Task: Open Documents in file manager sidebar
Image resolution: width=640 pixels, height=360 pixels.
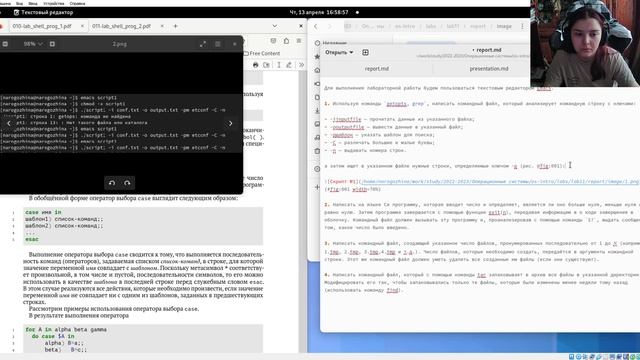Action: [x=318, y=97]
